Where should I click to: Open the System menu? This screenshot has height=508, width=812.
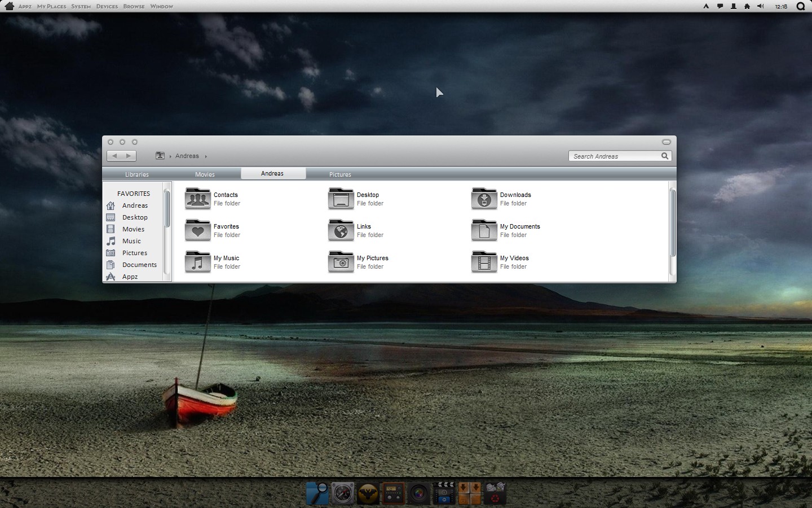tap(81, 6)
